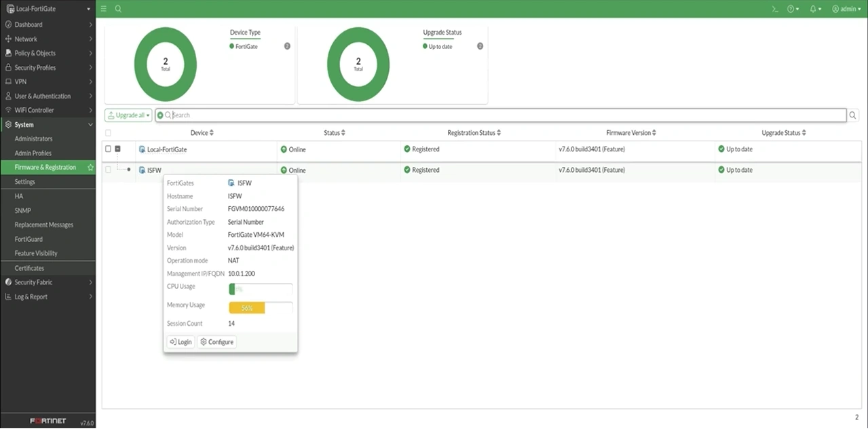Click the Fortinet logo at bottom left
Image resolution: width=868 pixels, height=433 pixels.
[48, 421]
